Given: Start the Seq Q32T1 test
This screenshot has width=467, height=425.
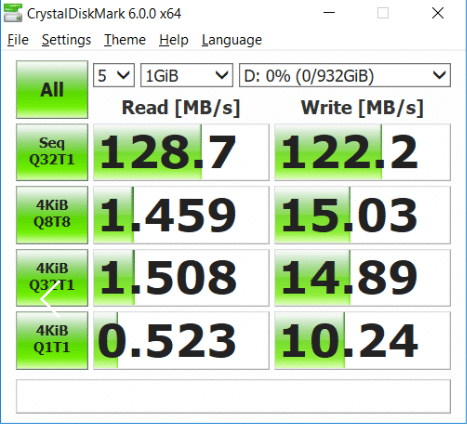Looking at the screenshot, I should pyautogui.click(x=52, y=152).
